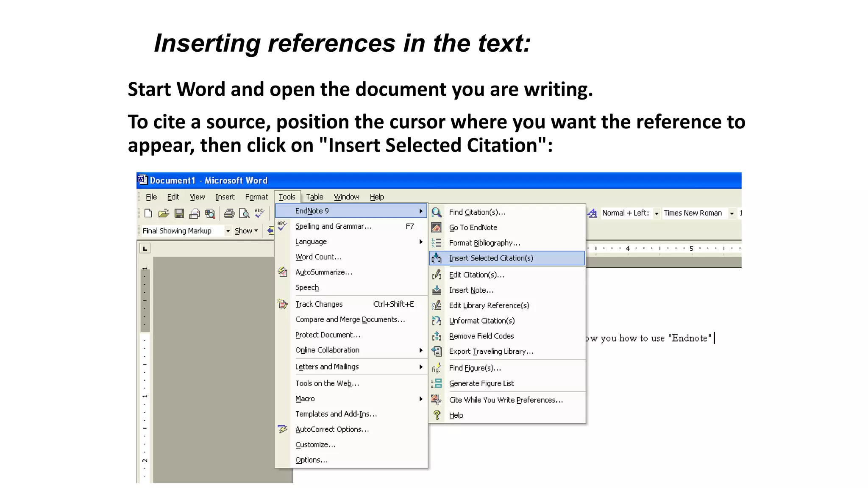
Task: Click the Print Preview toolbar icon
Action: point(245,213)
